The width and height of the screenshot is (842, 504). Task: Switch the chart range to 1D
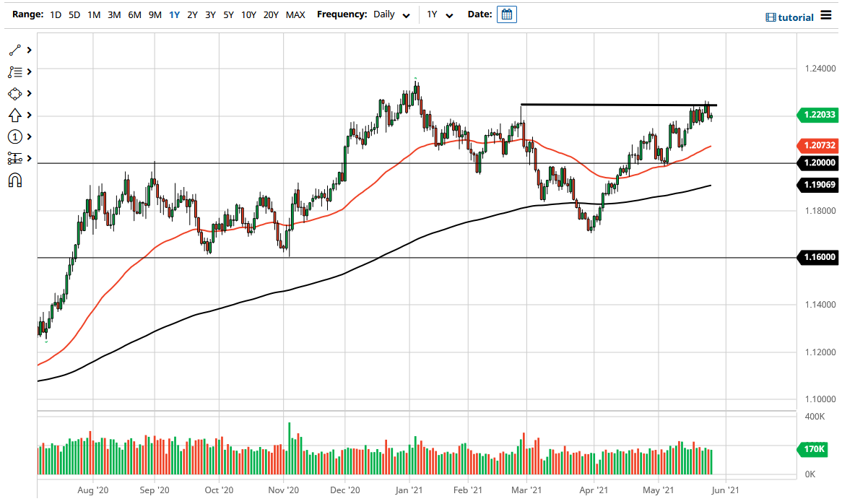(56, 14)
